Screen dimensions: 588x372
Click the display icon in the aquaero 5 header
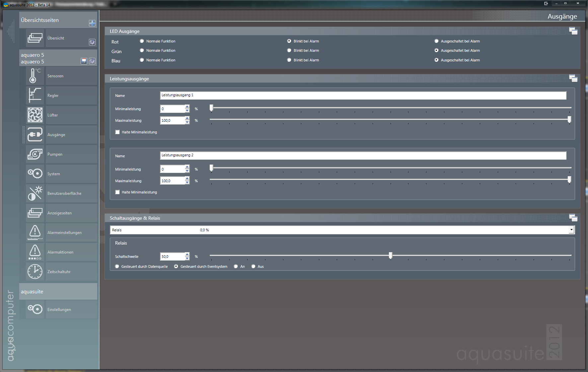(84, 61)
